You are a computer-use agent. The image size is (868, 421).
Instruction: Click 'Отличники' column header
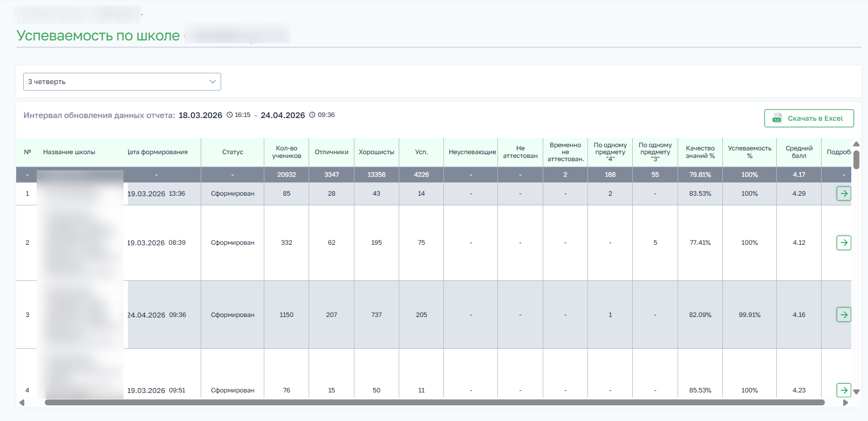click(331, 152)
